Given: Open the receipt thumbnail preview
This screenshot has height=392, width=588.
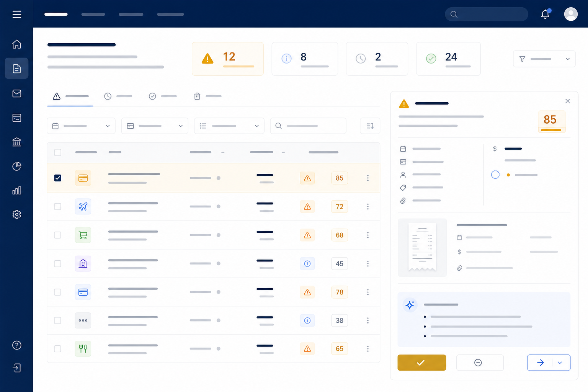Looking at the screenshot, I should click(x=422, y=248).
